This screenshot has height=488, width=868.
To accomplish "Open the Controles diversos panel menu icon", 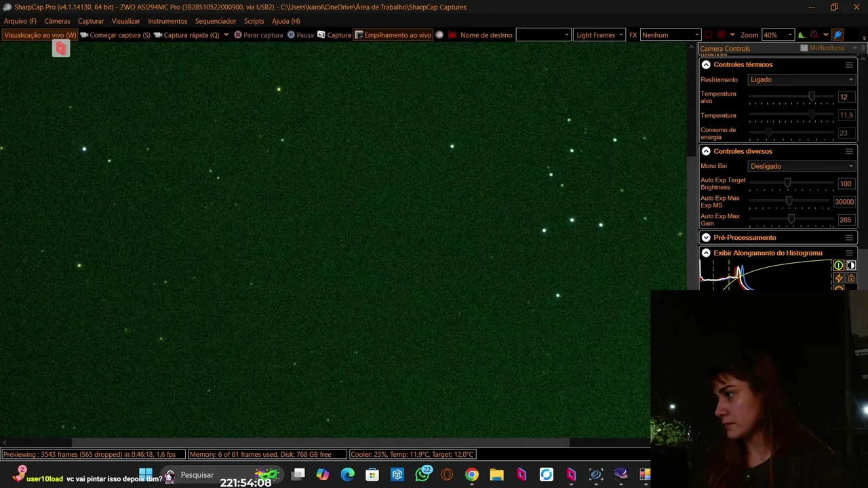I will tap(849, 151).
